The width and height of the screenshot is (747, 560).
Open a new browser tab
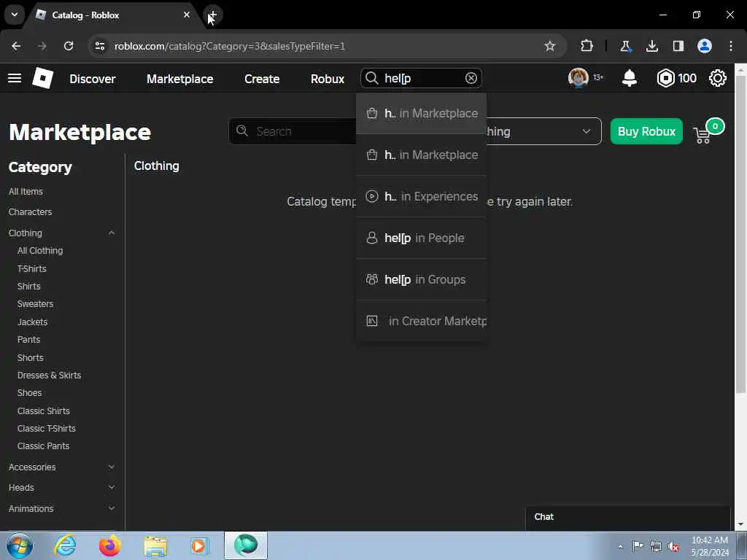click(212, 15)
